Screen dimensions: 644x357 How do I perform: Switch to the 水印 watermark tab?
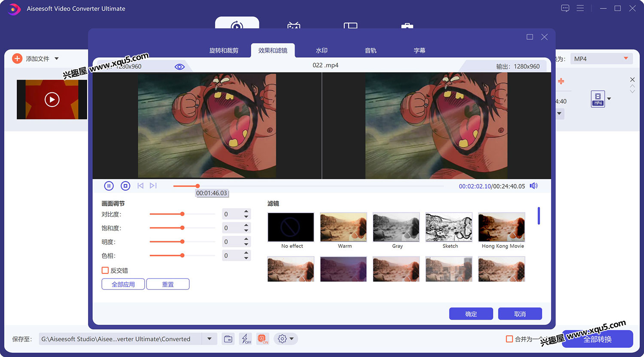coord(322,51)
